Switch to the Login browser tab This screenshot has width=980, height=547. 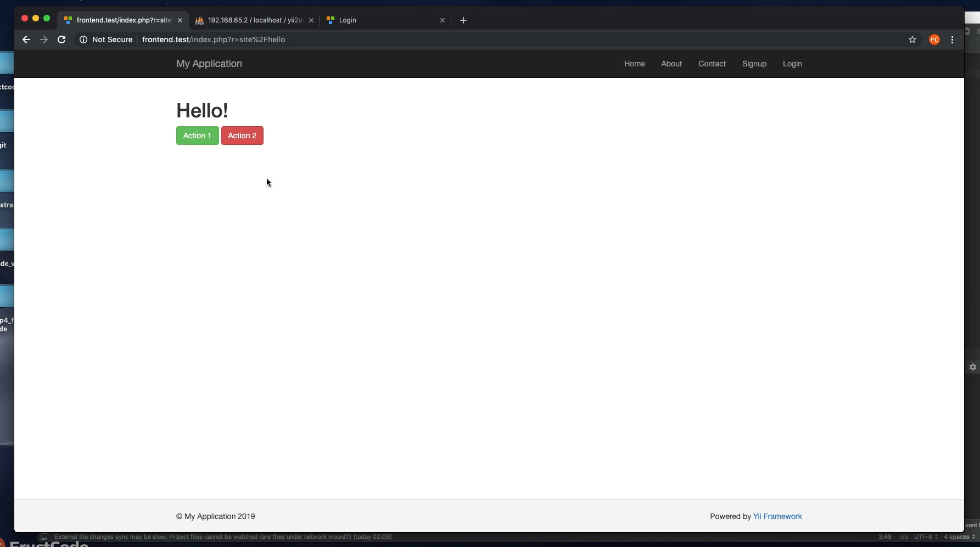tap(384, 20)
